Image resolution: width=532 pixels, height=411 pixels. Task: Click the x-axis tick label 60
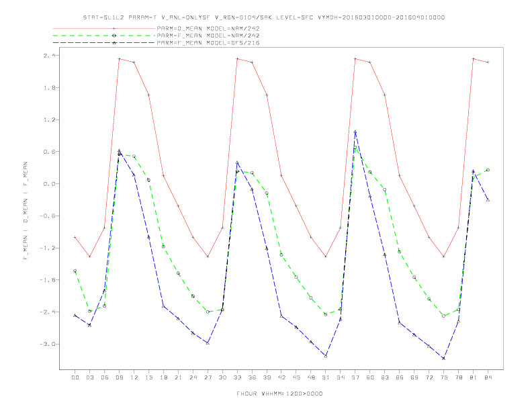point(370,377)
